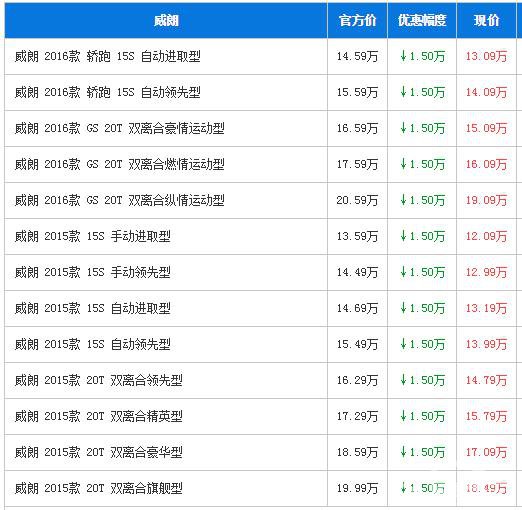Screen dimensions: 522x510
Task: Click official price 16.29万
Action: [357, 380]
